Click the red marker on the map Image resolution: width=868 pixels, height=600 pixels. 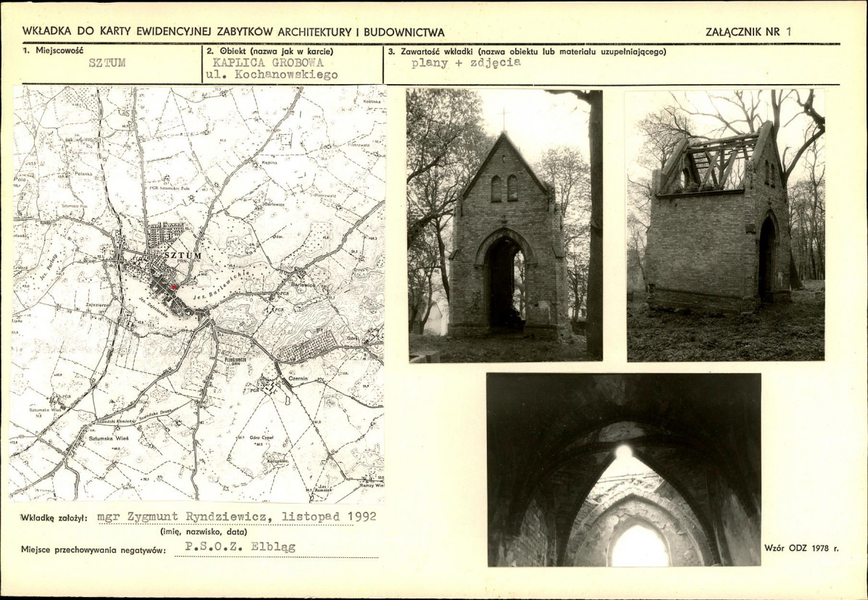[173, 288]
